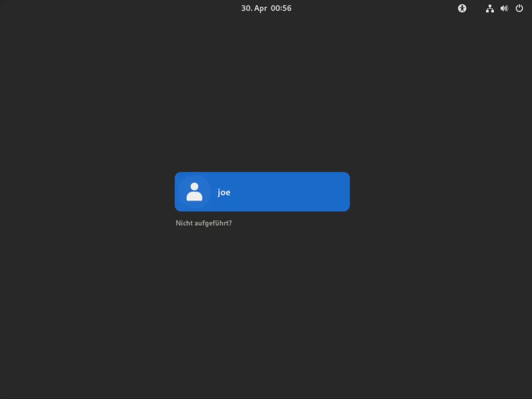The image size is (532, 399).
Task: Click the white person silhouette on joe's tile
Action: (x=194, y=192)
